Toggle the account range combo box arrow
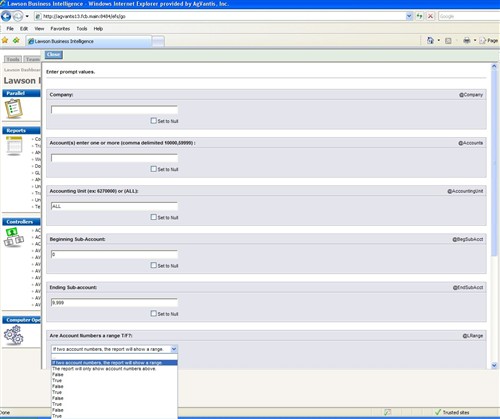The height and width of the screenshot is (419, 500). pyautogui.click(x=174, y=349)
